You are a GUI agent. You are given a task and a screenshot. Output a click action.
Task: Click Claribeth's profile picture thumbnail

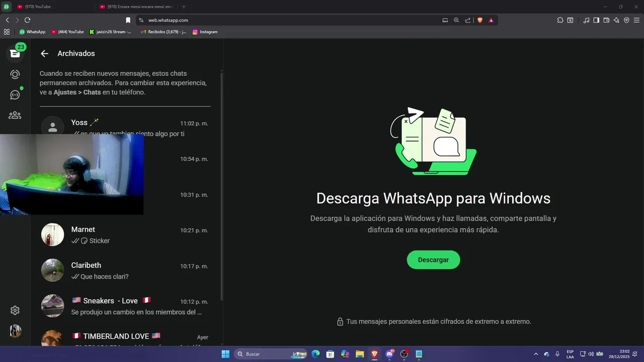tap(52, 270)
